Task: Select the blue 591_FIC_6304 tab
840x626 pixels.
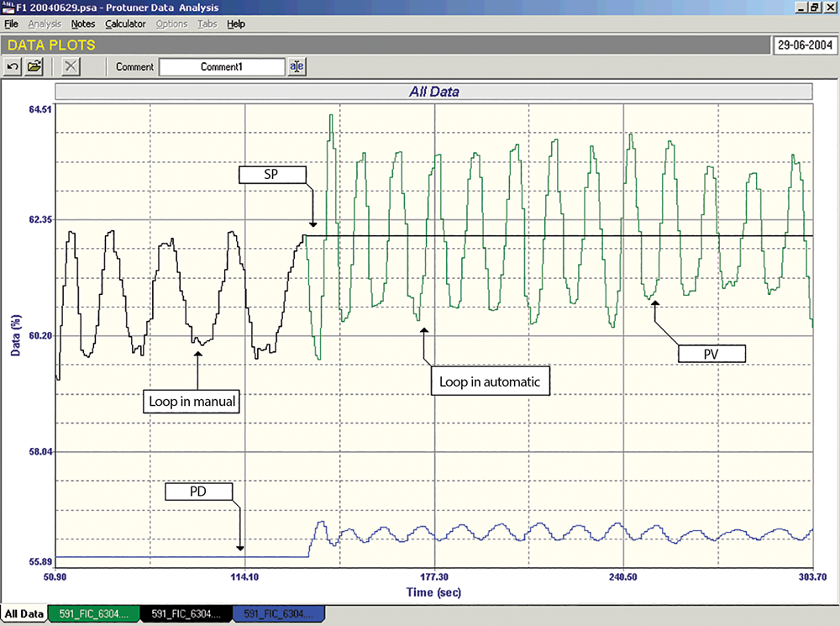Action: [279, 613]
